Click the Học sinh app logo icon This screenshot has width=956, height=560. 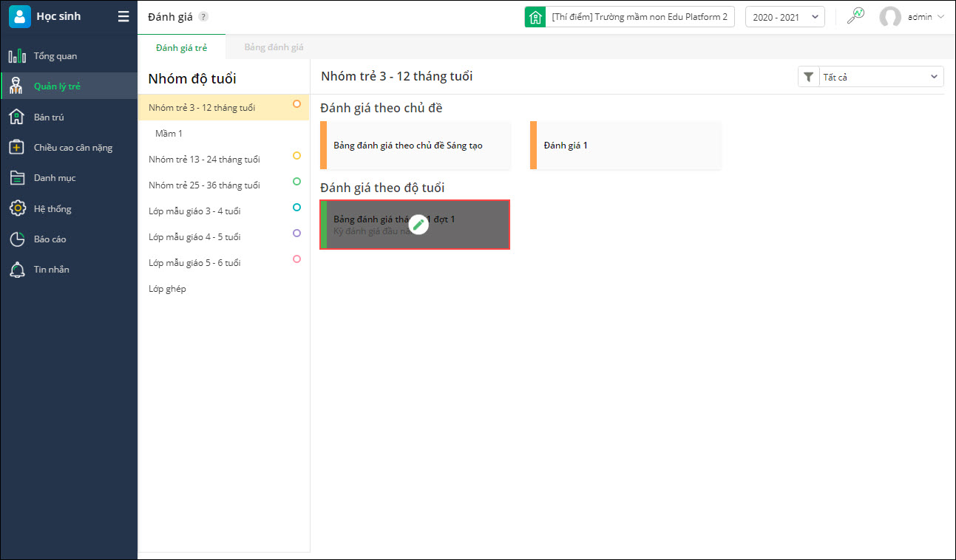pos(20,16)
